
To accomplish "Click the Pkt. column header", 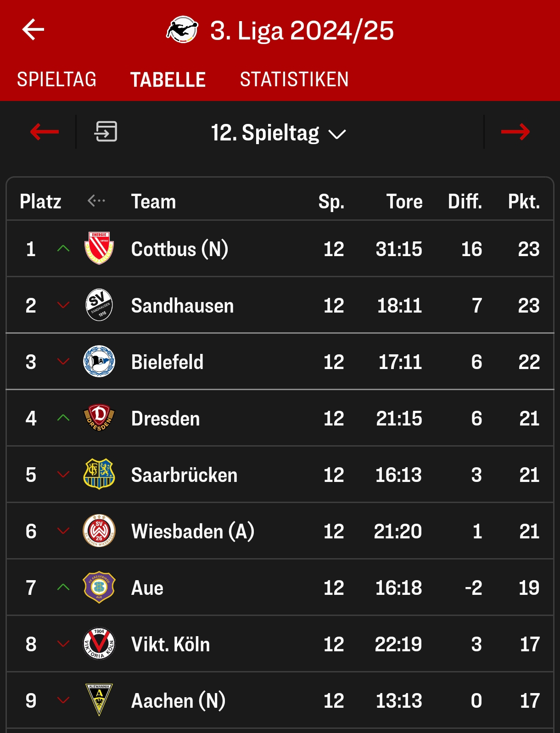I will point(523,201).
